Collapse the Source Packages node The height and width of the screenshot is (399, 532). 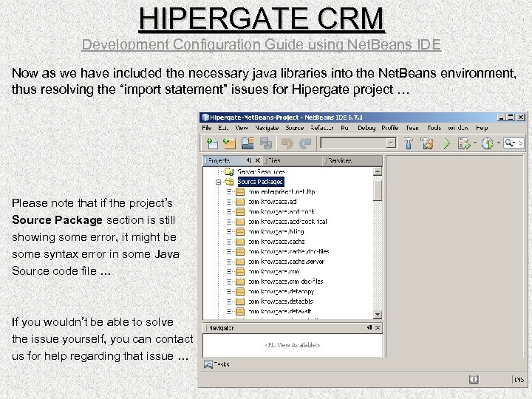point(218,182)
